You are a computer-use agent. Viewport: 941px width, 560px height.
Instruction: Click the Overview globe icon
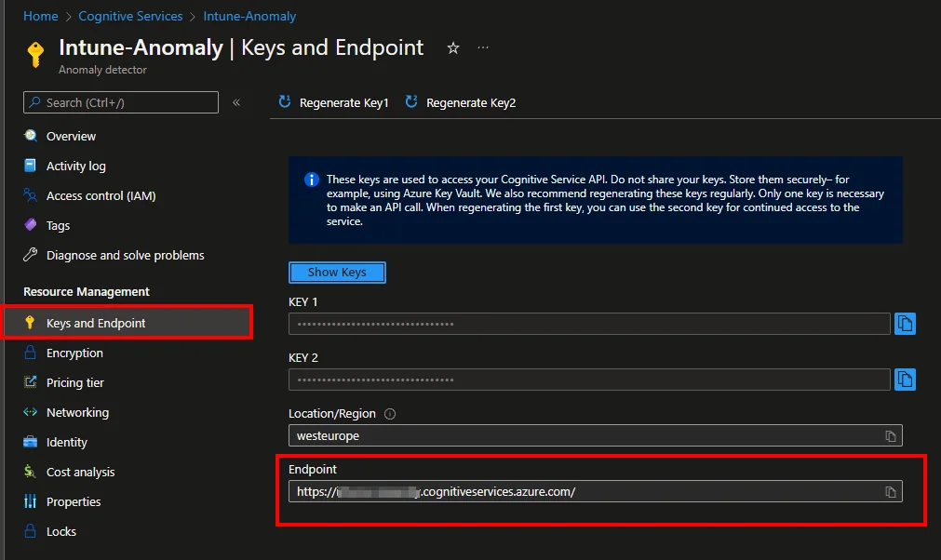(30, 136)
